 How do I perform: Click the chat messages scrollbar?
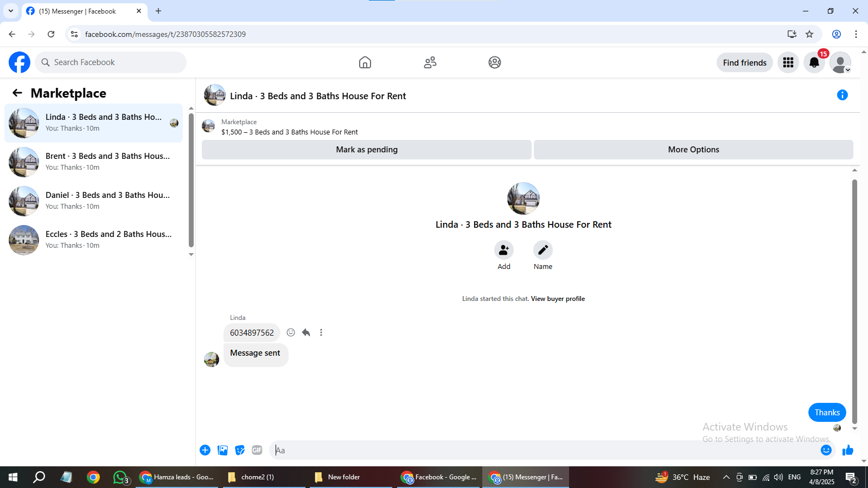[854, 301]
